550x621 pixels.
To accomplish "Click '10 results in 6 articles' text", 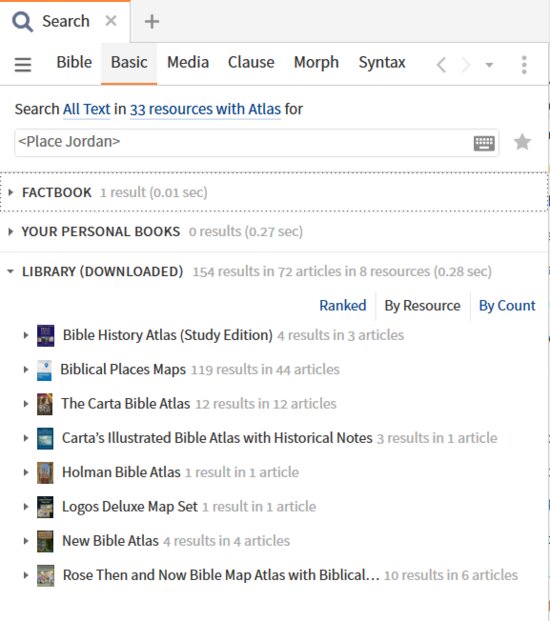I will tap(451, 575).
